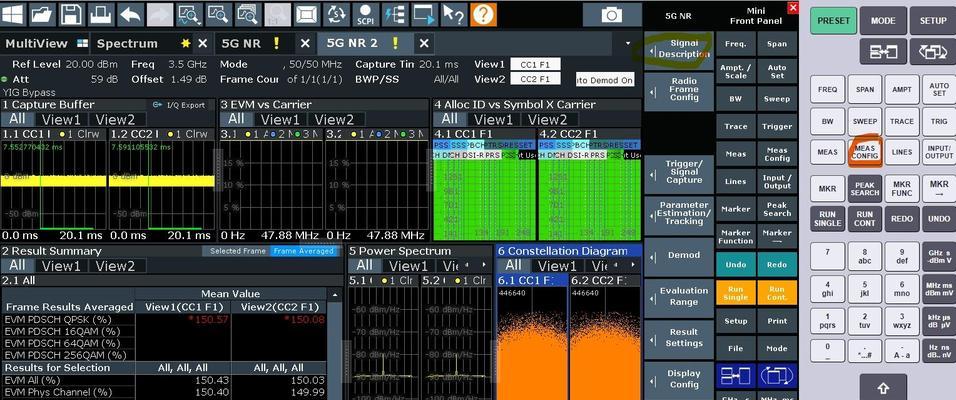The height and width of the screenshot is (400, 956).
Task: Click the View1 CC1 F1 field
Action: point(535,65)
